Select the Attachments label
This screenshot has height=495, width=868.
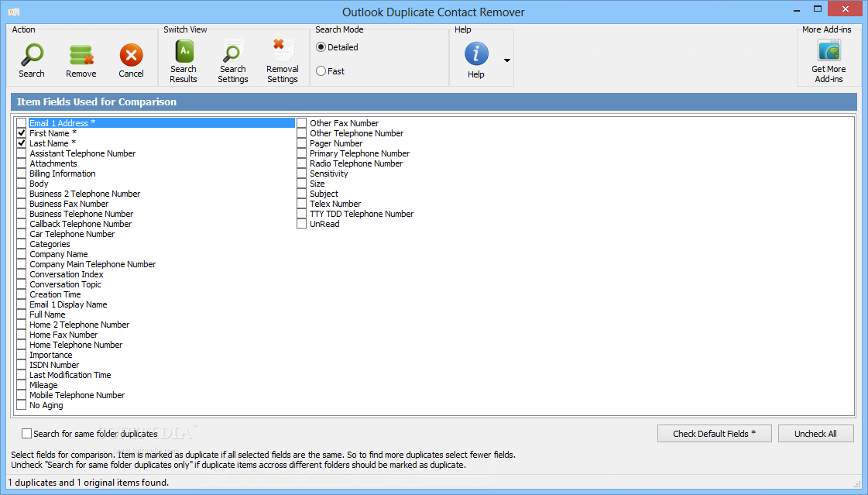point(53,163)
